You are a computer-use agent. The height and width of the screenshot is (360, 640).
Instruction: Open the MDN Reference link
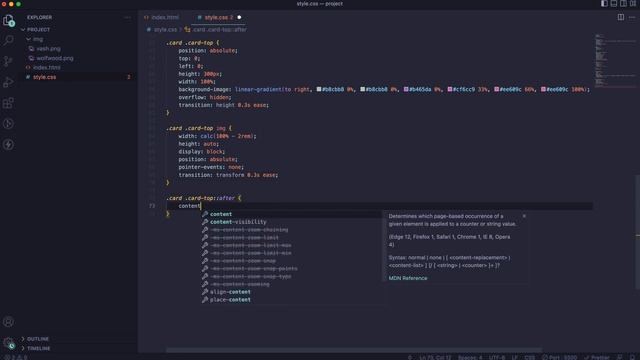pos(408,278)
